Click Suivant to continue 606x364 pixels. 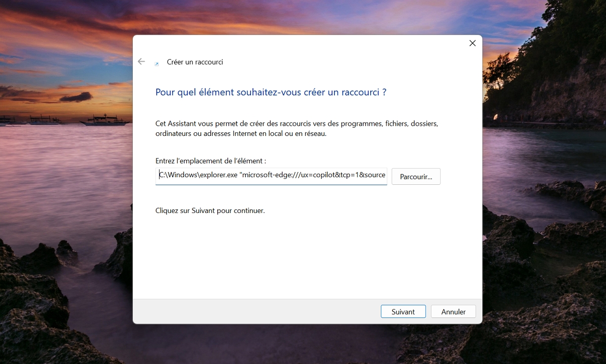(x=403, y=311)
